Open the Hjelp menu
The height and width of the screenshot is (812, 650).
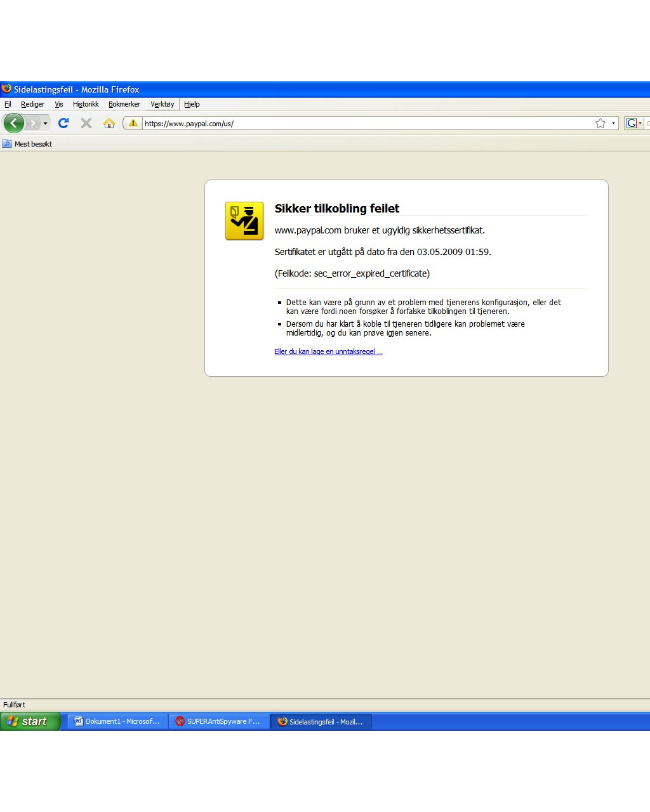click(192, 104)
